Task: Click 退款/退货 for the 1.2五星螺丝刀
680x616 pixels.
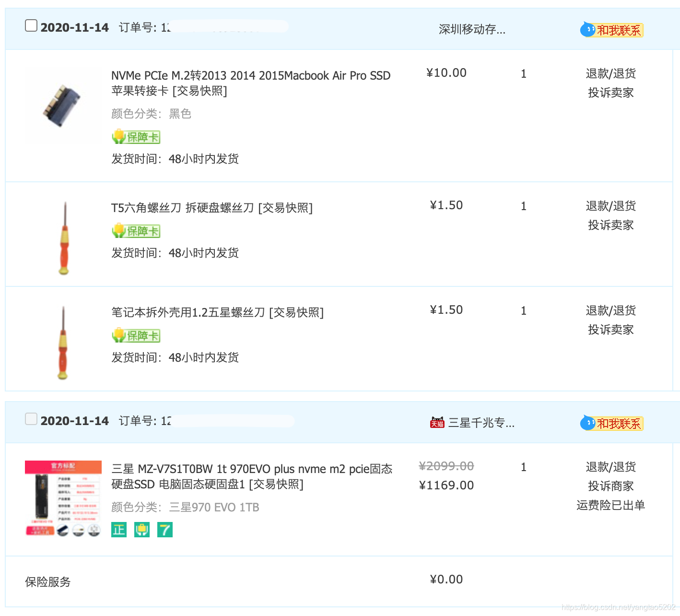Action: pos(610,310)
